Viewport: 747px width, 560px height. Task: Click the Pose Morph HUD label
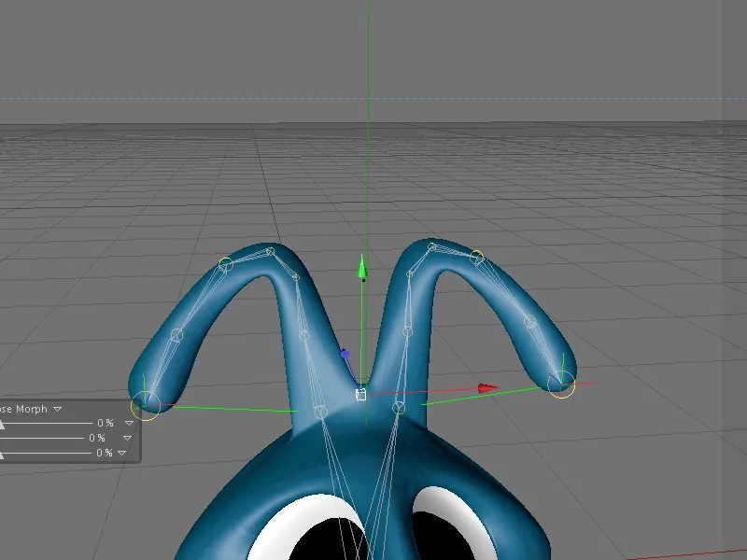tap(24, 409)
